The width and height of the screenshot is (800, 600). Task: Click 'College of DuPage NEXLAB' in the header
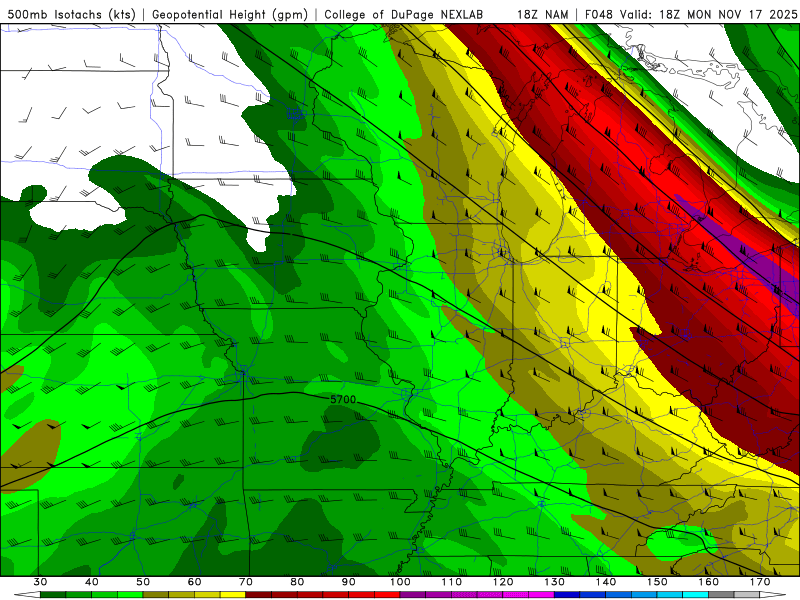(404, 14)
